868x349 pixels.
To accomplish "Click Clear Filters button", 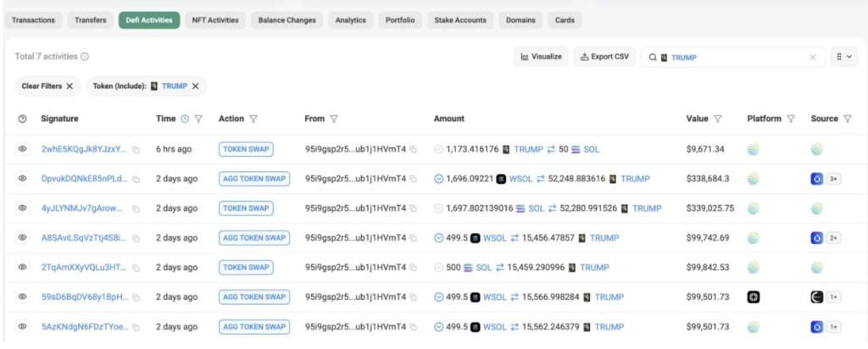I will tap(47, 86).
